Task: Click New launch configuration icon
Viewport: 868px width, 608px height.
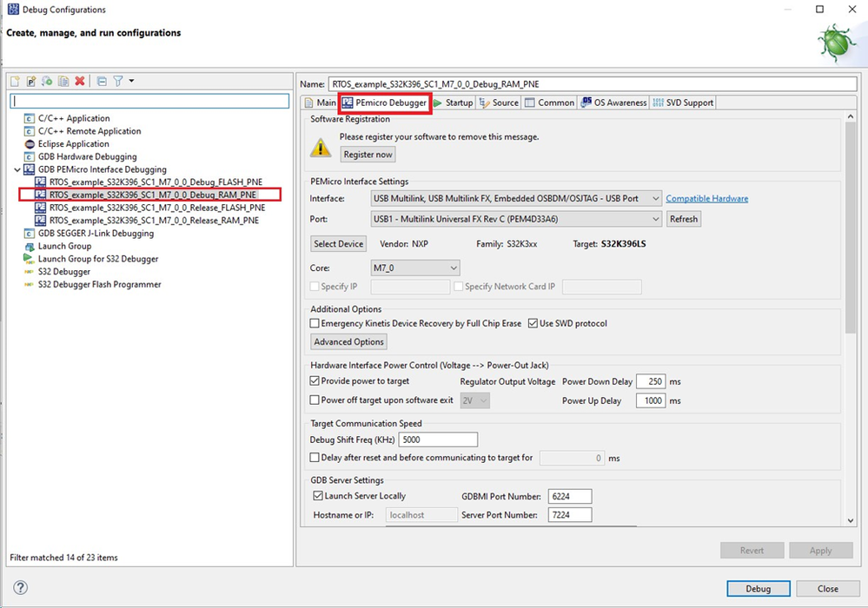Action: pyautogui.click(x=15, y=82)
